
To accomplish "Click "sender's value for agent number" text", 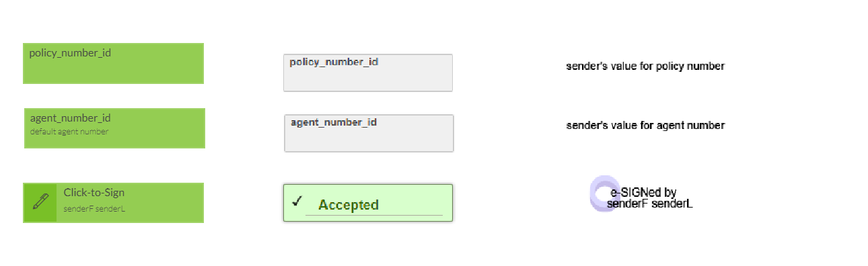I will [645, 126].
